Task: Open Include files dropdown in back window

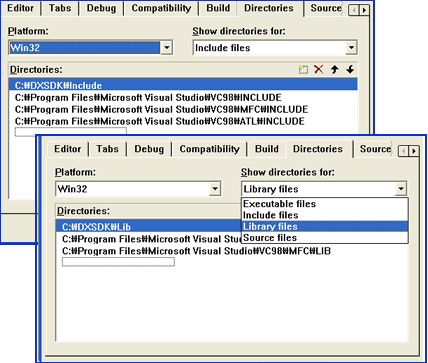Action: coord(351,48)
